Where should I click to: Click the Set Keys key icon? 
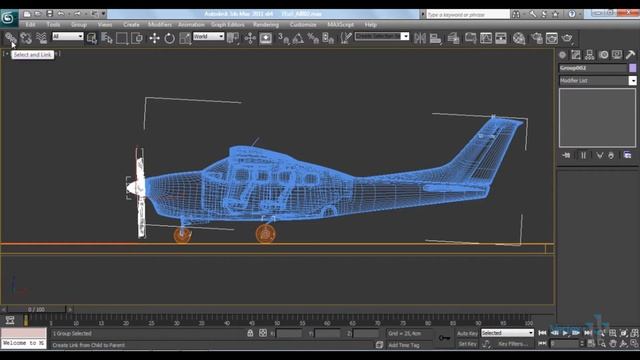pos(444,338)
